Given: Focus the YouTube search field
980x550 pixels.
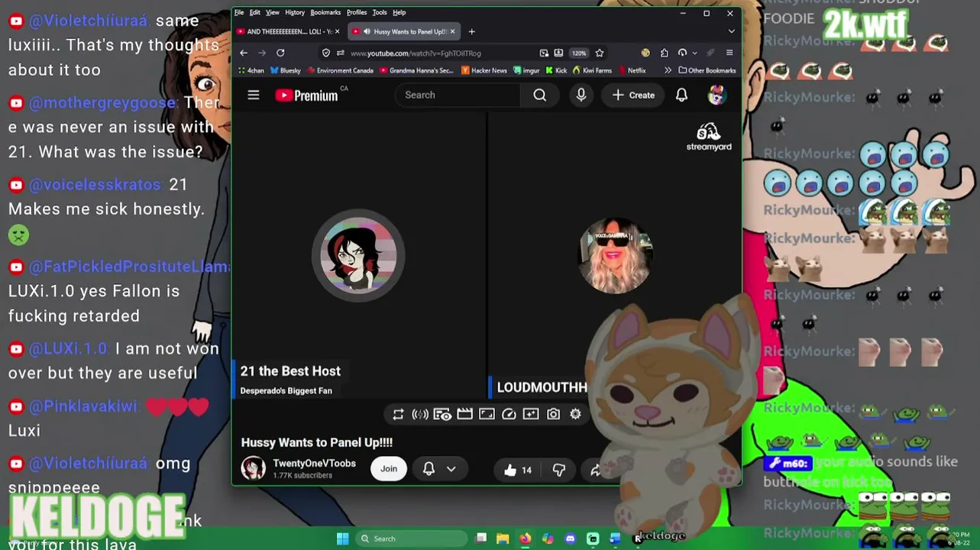Looking at the screenshot, I should [x=458, y=95].
